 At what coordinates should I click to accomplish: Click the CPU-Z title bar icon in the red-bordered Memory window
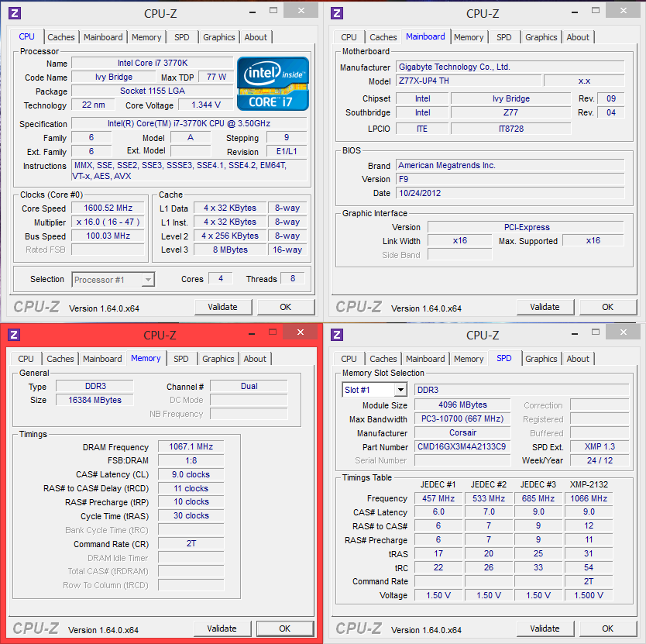coord(14,335)
